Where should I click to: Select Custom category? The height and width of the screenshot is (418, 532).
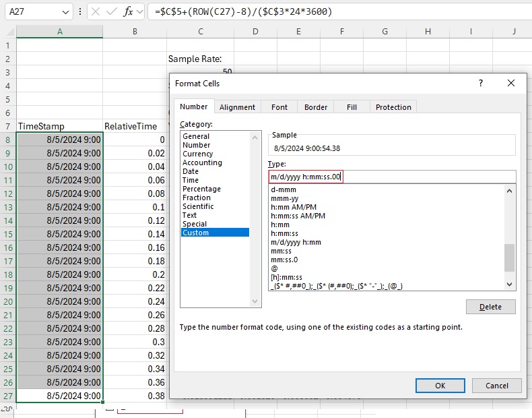point(215,233)
